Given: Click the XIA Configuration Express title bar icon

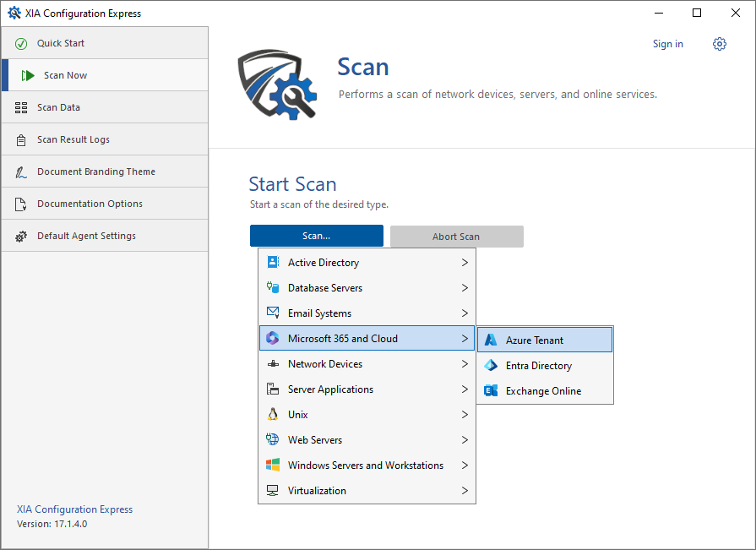Looking at the screenshot, I should tap(14, 13).
